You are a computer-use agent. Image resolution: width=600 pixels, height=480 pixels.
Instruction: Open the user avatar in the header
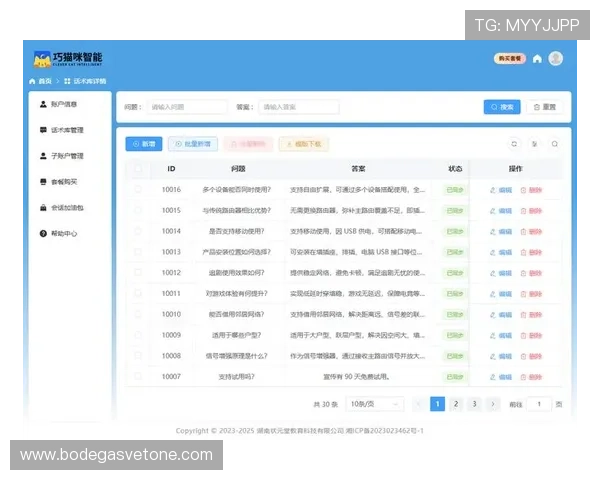[x=556, y=59]
